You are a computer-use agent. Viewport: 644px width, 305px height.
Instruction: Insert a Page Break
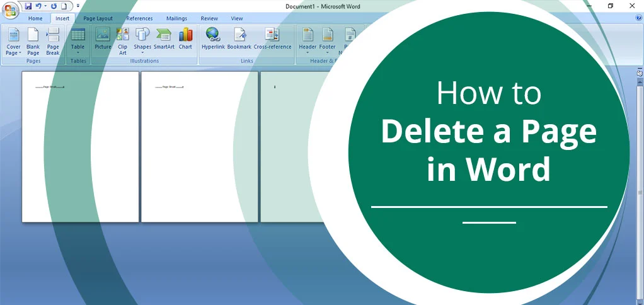click(53, 41)
